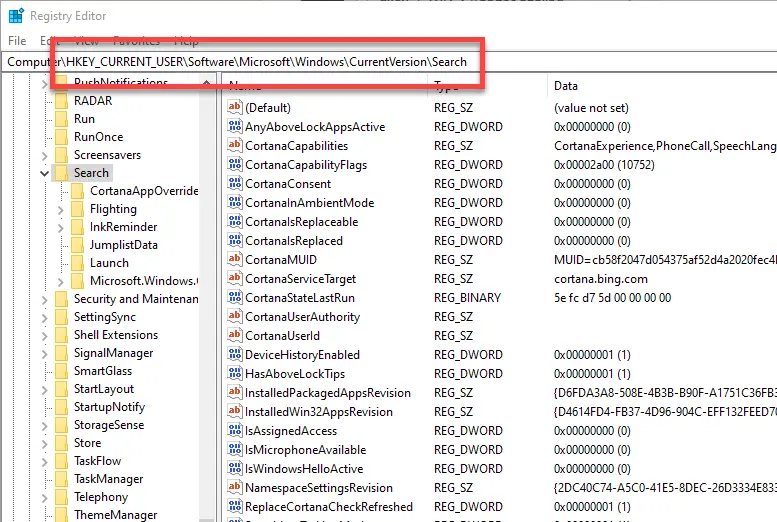Click the (value not set) data cell
Screen dimensions: 777x522
coord(591,108)
